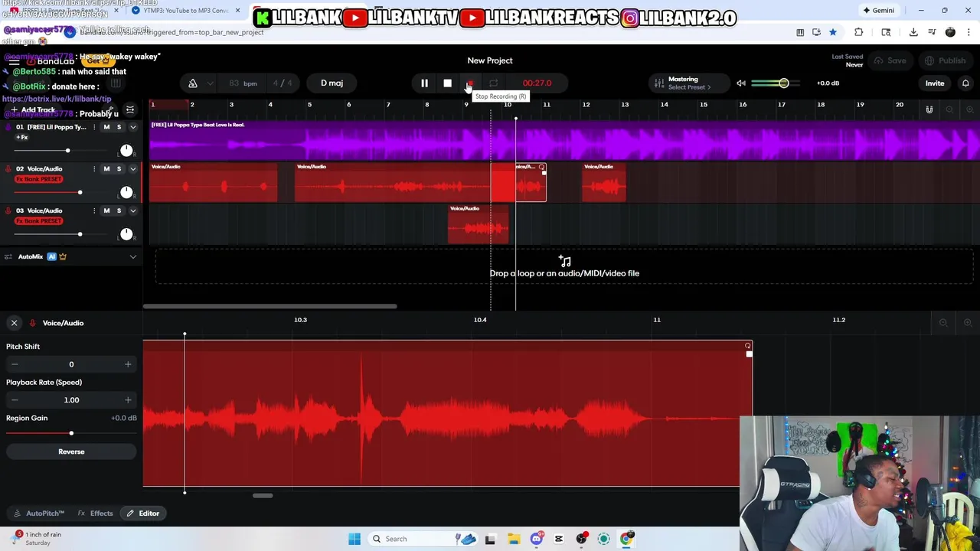This screenshot has height=551, width=980.
Task: Click the AutoMix mixer icon
Action: pyautogui.click(x=8, y=257)
